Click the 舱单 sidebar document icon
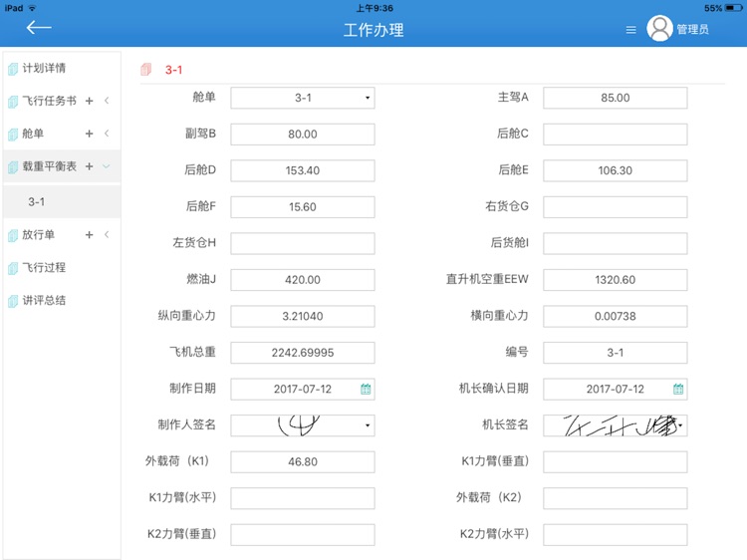The width and height of the screenshot is (747, 560). click(13, 135)
